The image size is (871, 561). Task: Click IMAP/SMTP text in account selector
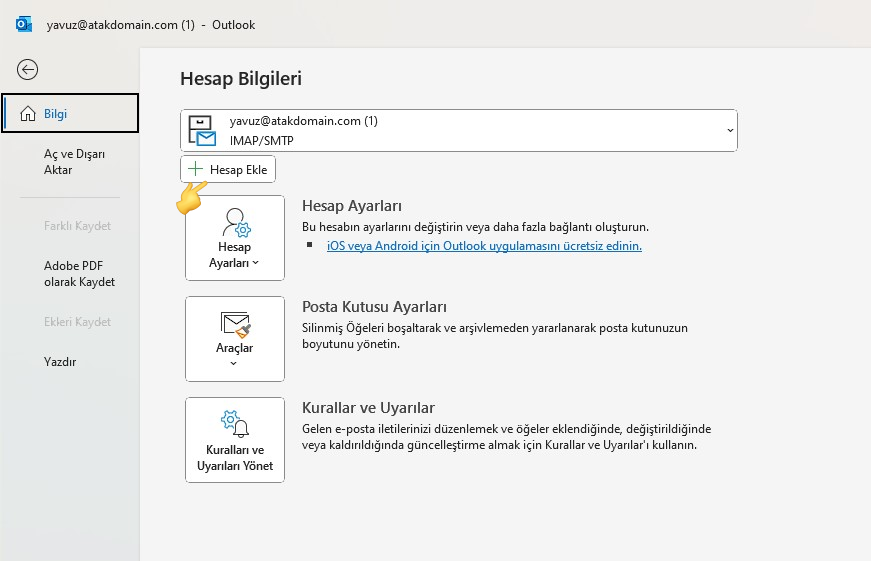pyautogui.click(x=262, y=141)
